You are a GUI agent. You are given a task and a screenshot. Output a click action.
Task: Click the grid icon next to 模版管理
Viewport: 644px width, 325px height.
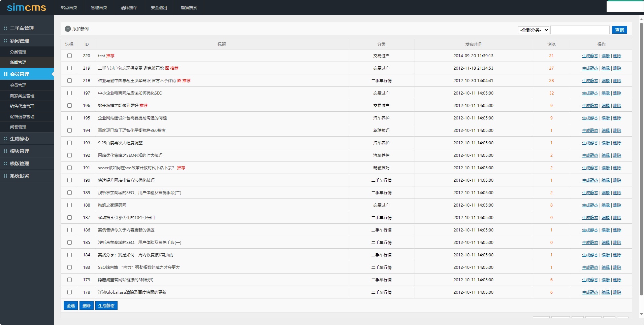5,164
